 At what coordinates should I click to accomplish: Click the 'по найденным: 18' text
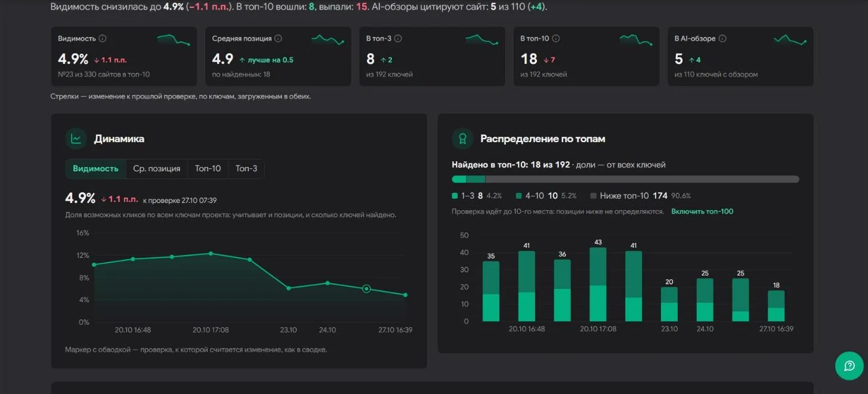[x=241, y=75]
